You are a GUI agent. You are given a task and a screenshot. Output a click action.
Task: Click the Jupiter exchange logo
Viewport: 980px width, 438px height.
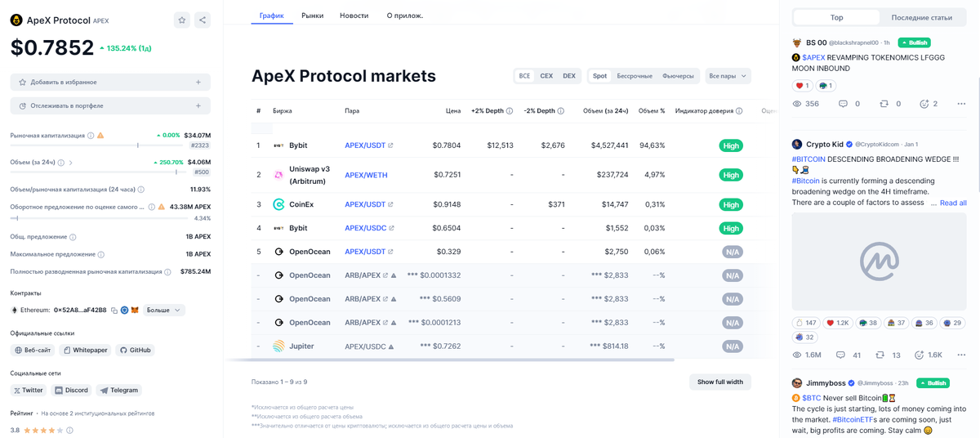coord(278,346)
